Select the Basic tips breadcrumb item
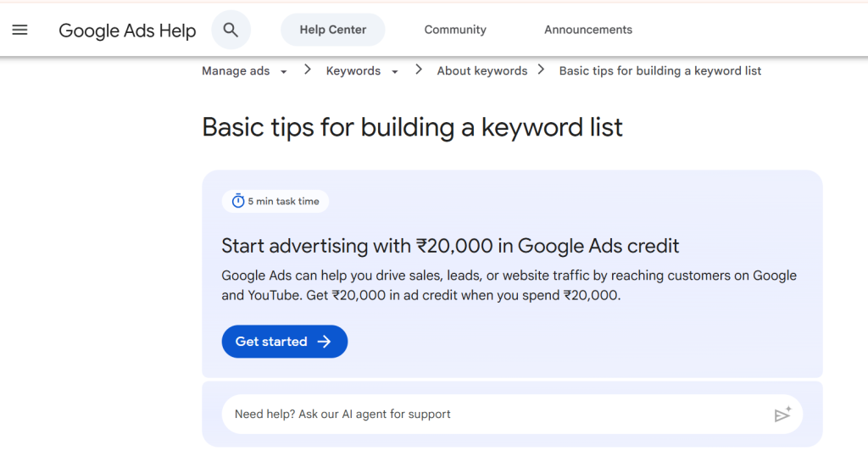 (659, 71)
